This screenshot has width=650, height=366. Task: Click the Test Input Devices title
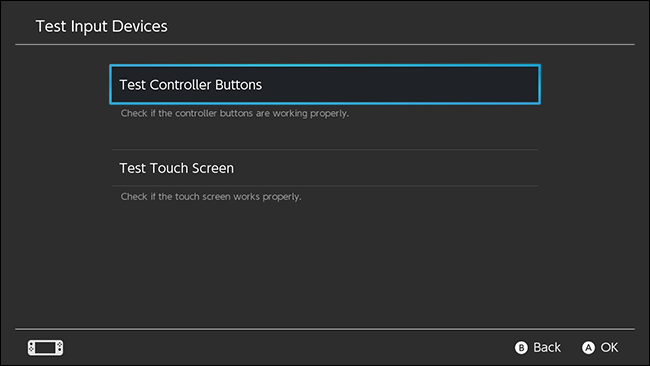point(102,26)
